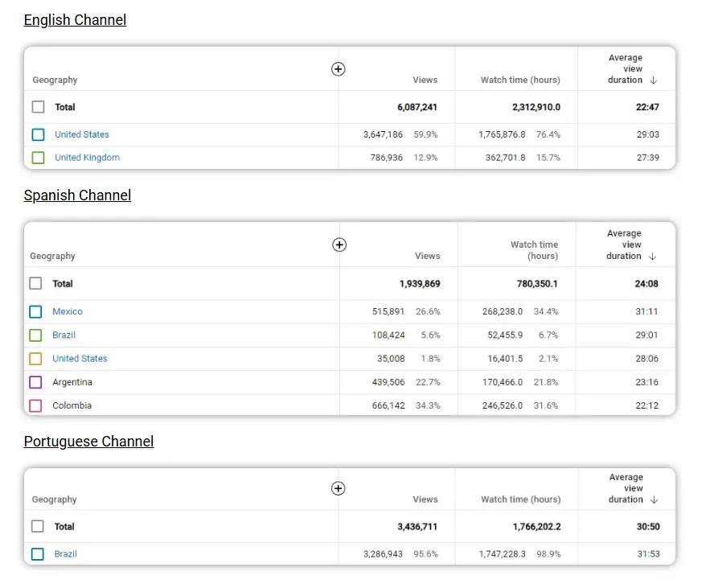Screen dimensions: 706x588
Task: Check the Mexico row in the Spanish Channel table
Action: 37,311
